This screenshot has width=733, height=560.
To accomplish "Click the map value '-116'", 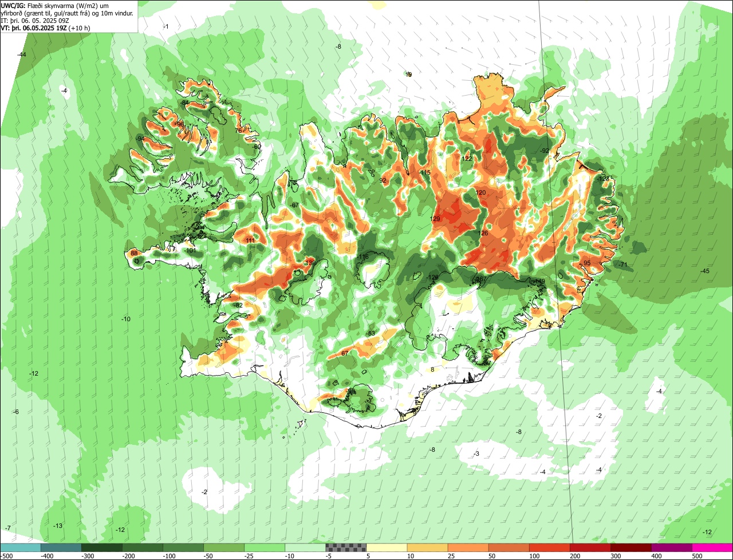I will point(364,257).
